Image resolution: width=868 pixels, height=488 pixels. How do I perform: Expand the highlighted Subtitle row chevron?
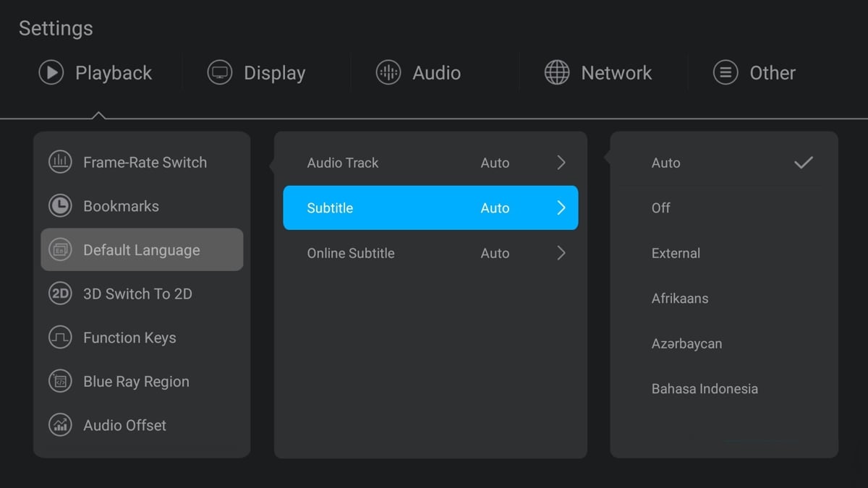pyautogui.click(x=561, y=208)
